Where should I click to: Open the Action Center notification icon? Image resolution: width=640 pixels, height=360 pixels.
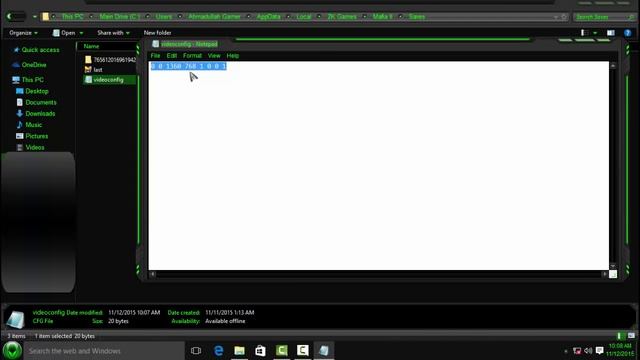(x=599, y=351)
